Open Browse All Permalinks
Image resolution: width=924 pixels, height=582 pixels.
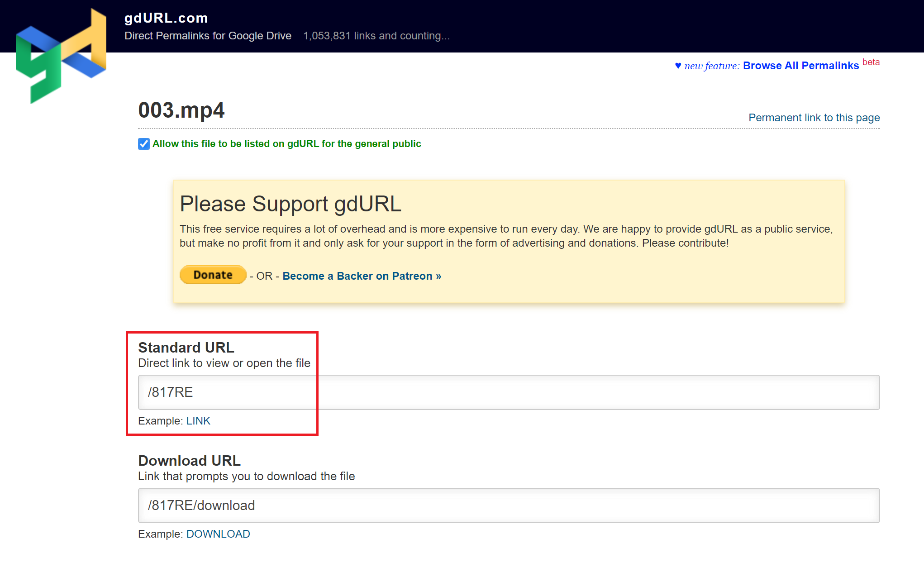800,66
